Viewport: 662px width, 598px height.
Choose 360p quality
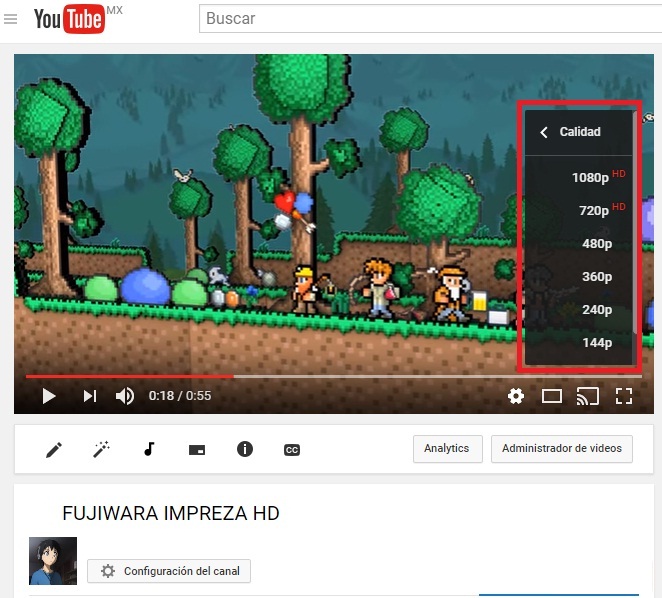578,276
